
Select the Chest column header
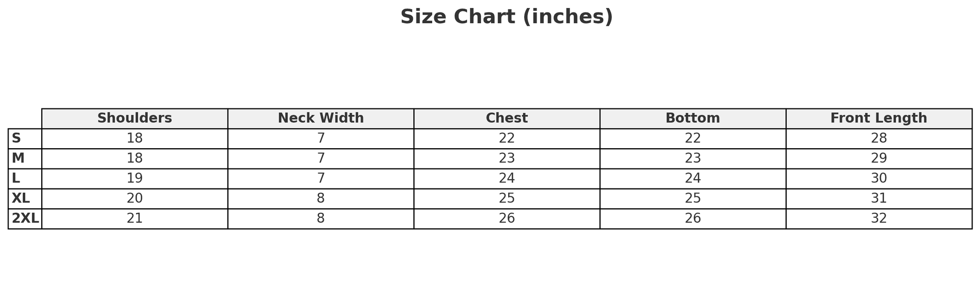coord(507,118)
